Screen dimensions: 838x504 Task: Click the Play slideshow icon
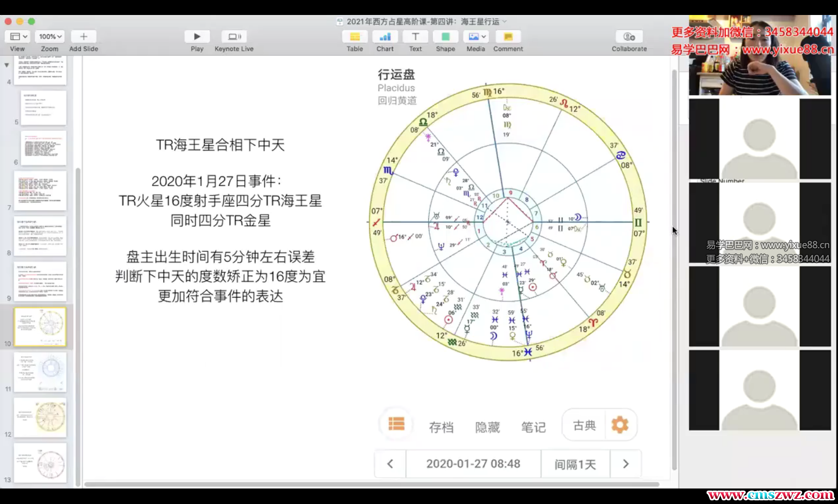197,37
